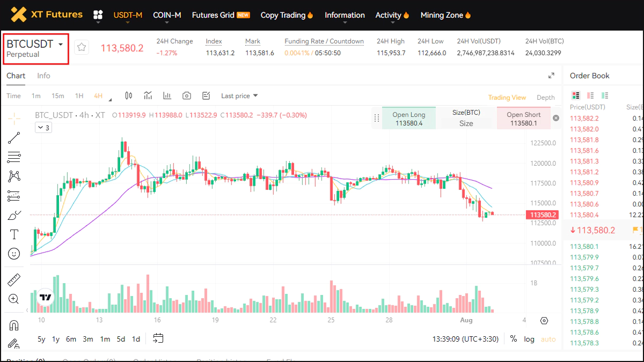Toggle lock all drawing tools

pyautogui.click(x=14, y=344)
